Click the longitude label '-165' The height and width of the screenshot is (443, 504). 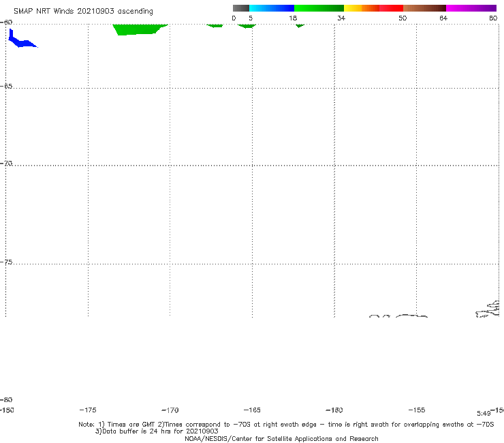coord(252,410)
